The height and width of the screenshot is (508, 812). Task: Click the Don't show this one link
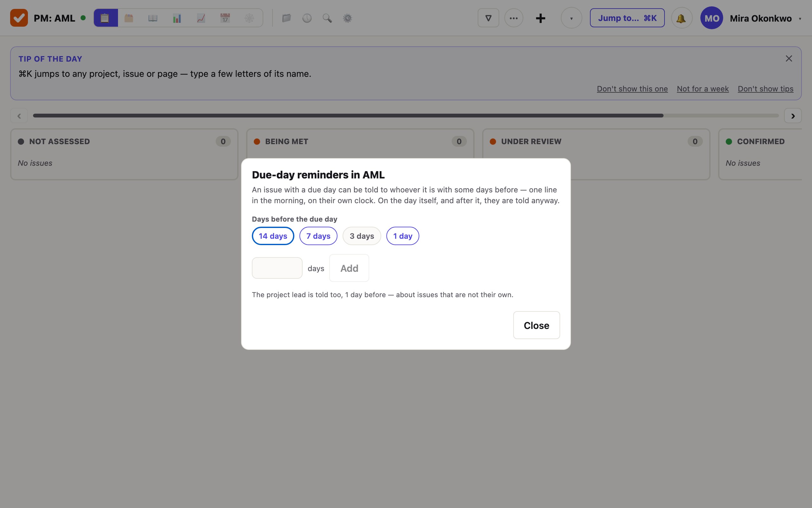pos(632,89)
